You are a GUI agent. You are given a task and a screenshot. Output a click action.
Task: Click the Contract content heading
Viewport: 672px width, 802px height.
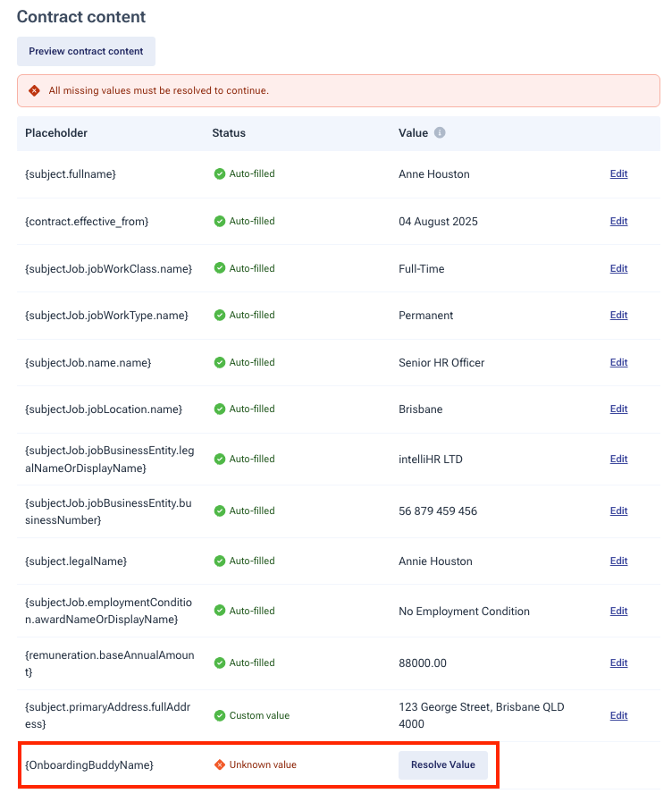pyautogui.click(x=81, y=17)
